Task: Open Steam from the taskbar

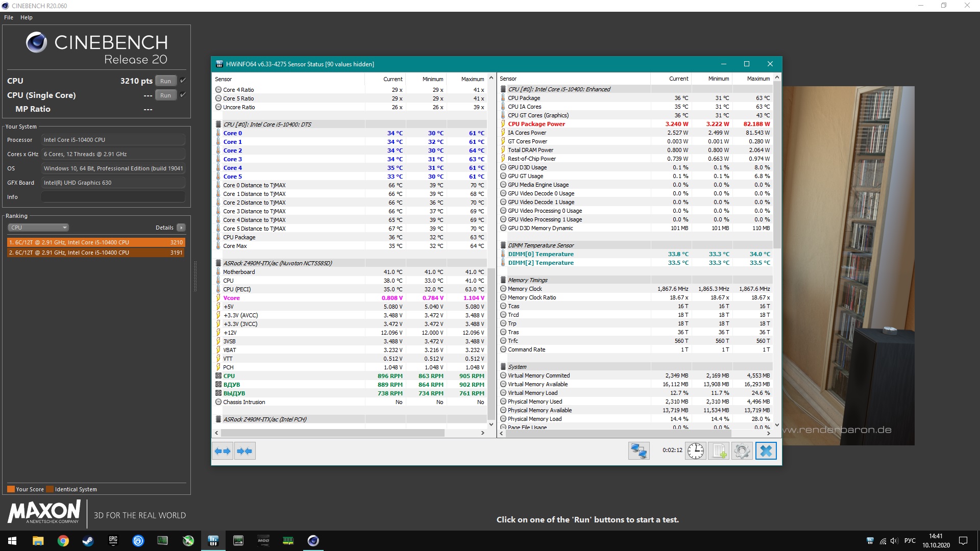Action: (88, 541)
